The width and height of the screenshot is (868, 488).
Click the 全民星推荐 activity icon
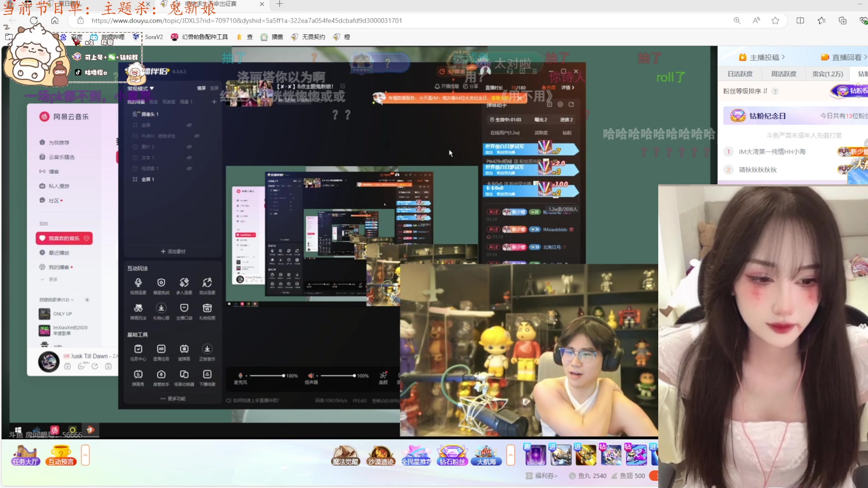416,455
